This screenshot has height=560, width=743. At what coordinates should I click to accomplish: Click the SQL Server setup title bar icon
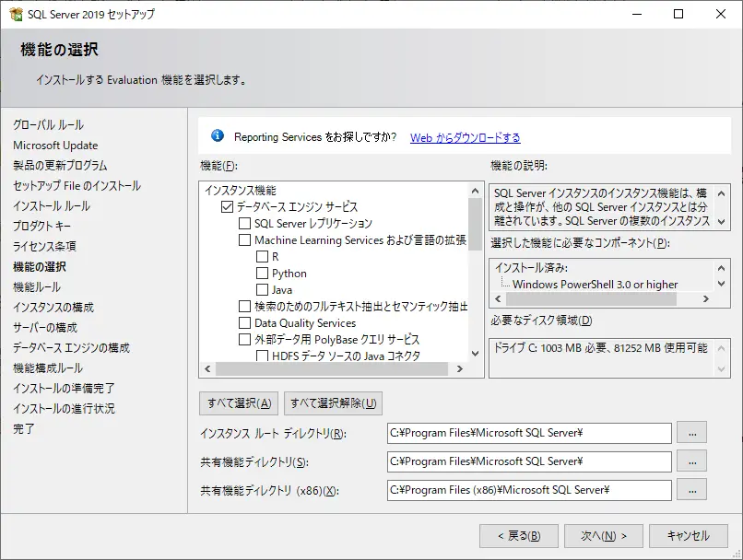(16, 14)
